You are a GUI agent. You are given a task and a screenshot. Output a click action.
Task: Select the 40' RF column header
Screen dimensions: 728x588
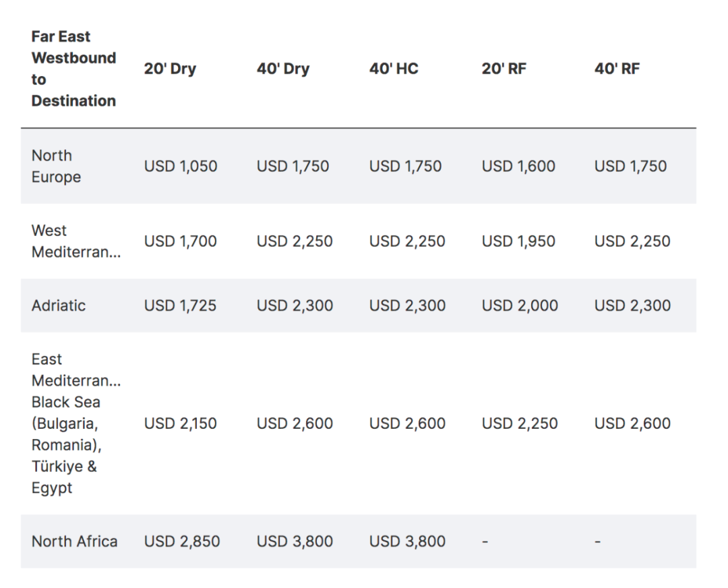tap(617, 69)
